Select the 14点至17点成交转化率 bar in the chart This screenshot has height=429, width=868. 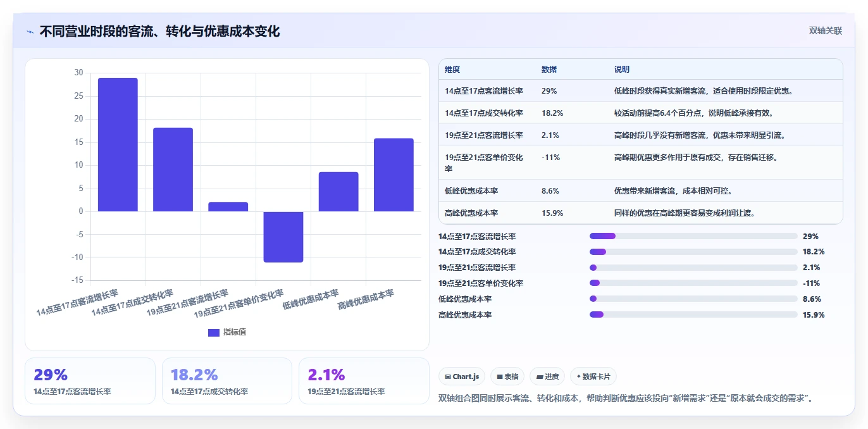pyautogui.click(x=173, y=170)
